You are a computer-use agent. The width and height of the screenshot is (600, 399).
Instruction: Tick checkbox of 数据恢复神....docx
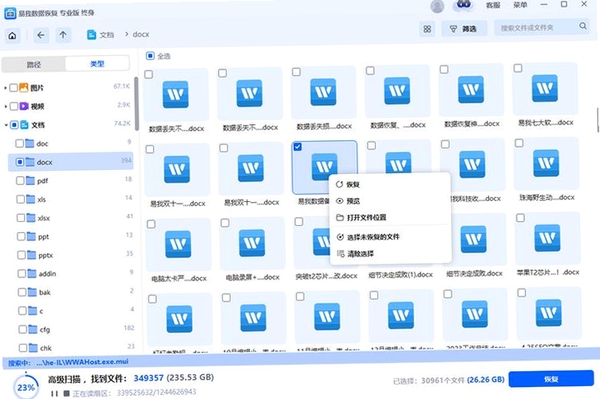coord(444,69)
